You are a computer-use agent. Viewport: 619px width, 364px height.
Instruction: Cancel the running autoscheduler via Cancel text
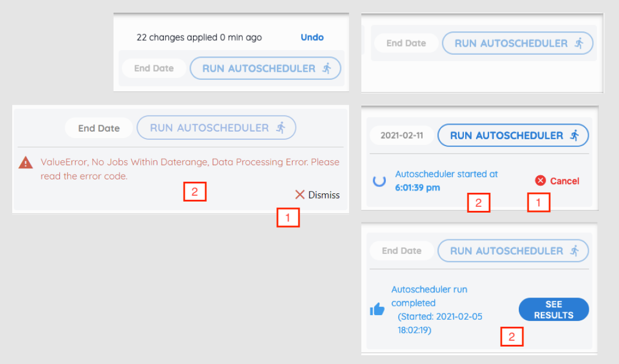point(564,181)
